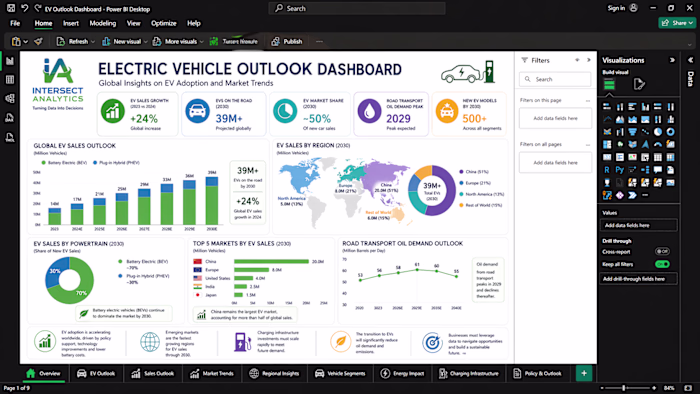The width and height of the screenshot is (700, 394).
Task: Open TMDL view from left sidebar
Action: coord(10,137)
